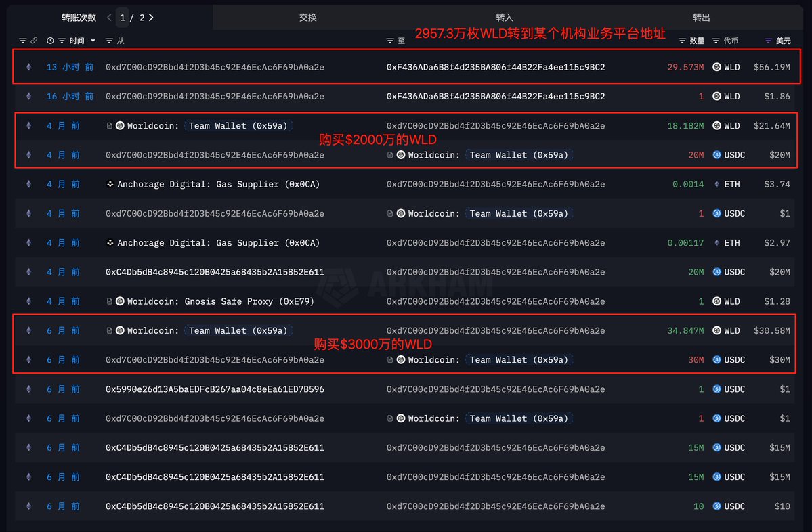
Task: Click the USDC token icon in the $10 row
Action: coord(717,506)
